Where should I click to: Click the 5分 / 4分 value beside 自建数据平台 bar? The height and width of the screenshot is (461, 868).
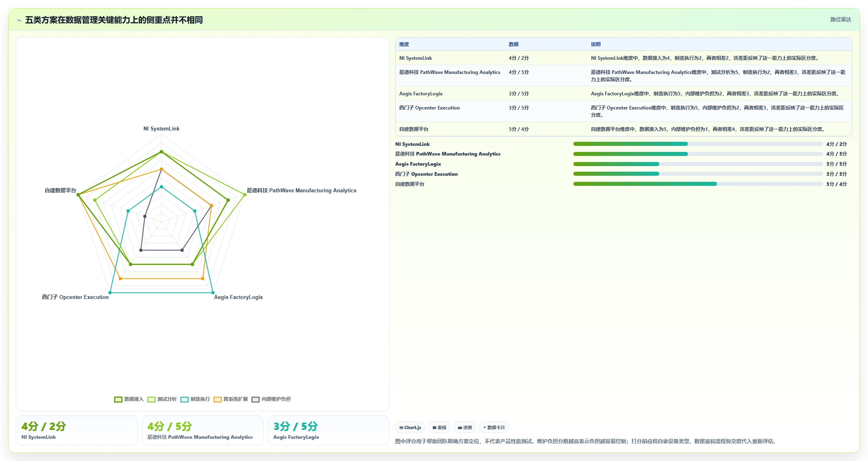(x=837, y=184)
